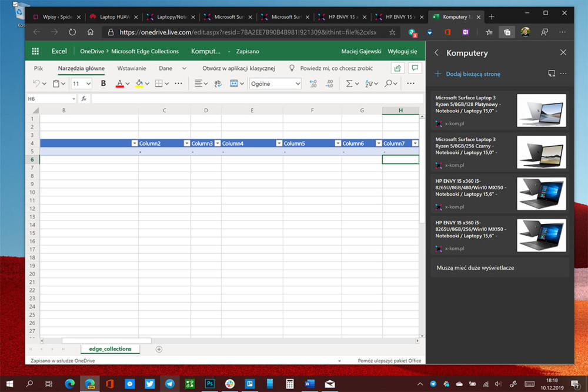This screenshot has height=392, width=588.
Task: Click the clipboard paste icon
Action: click(x=56, y=83)
